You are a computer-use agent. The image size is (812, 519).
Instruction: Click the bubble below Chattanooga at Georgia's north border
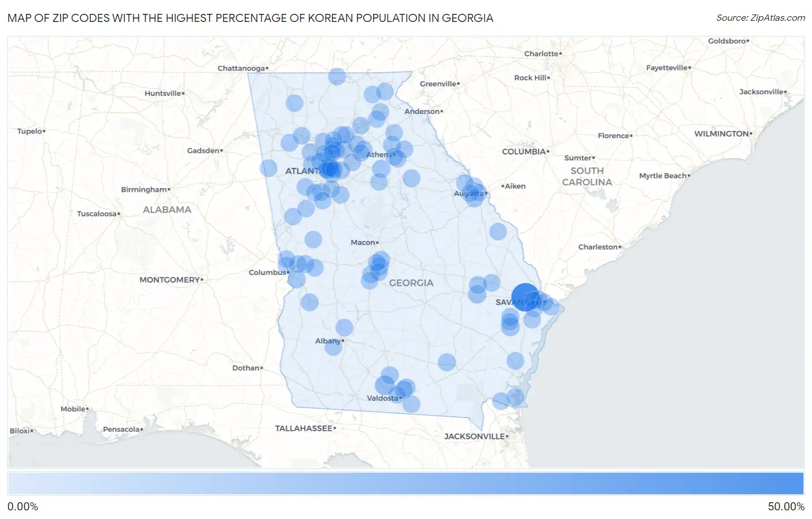[x=337, y=76]
